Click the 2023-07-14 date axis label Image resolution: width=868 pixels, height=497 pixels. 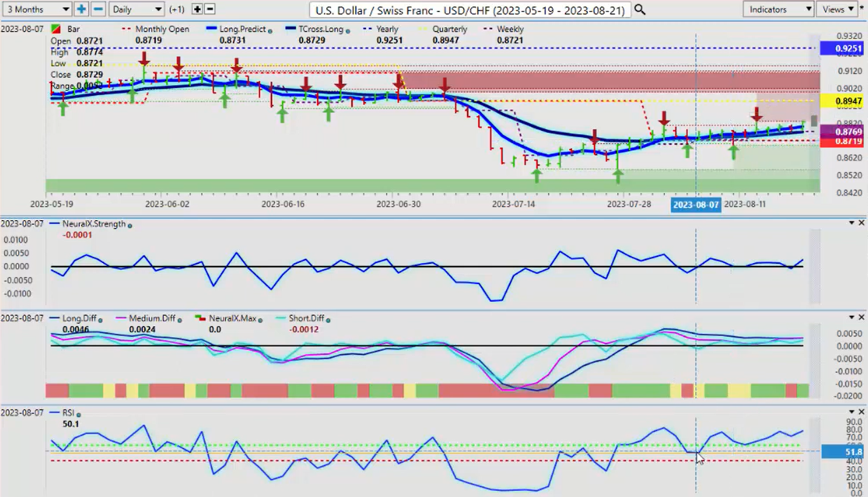(513, 204)
